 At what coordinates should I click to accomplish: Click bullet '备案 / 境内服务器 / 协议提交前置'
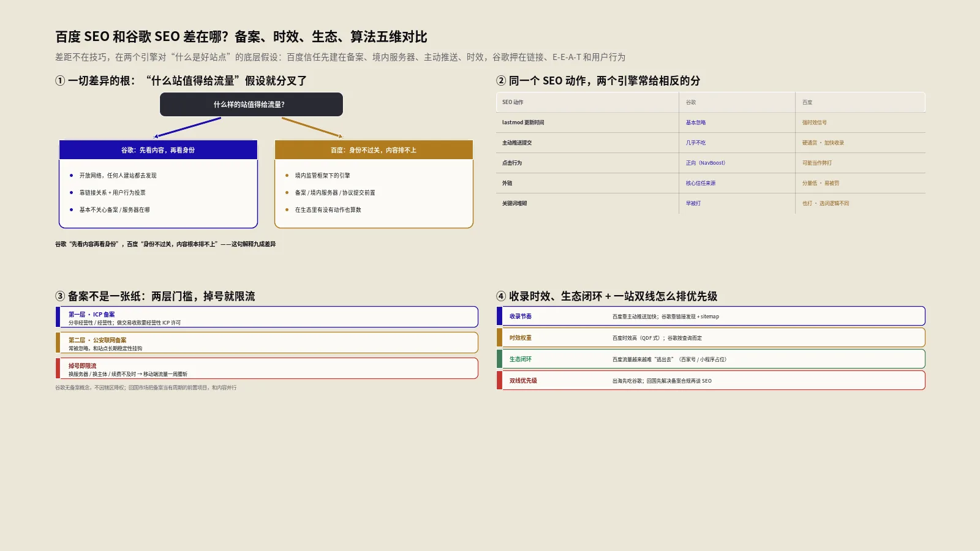pyautogui.click(x=335, y=193)
